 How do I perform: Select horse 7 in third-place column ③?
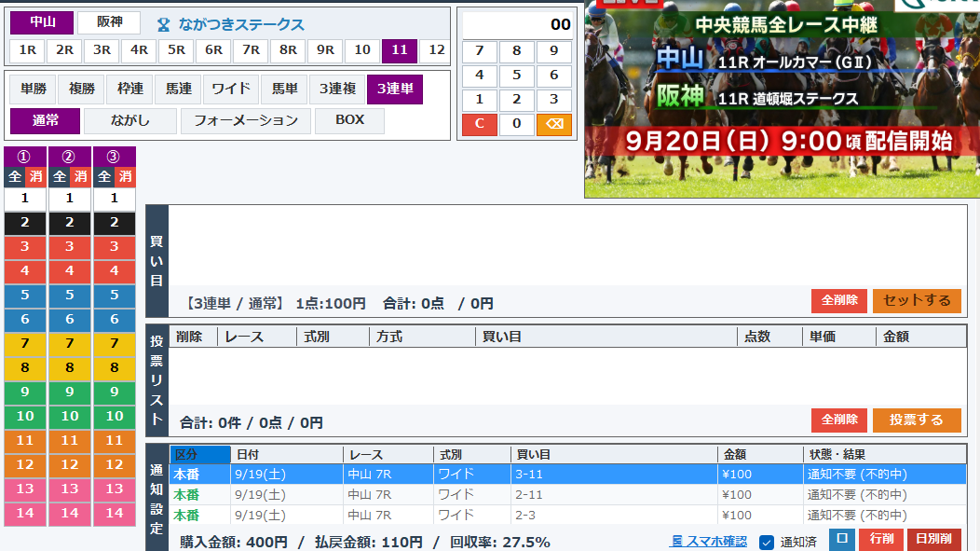pyautogui.click(x=115, y=344)
